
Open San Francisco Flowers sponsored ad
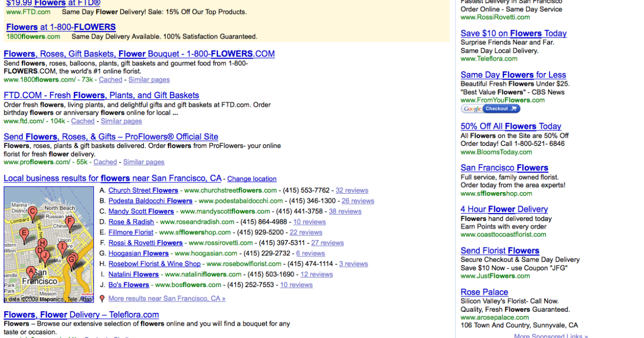click(x=504, y=167)
